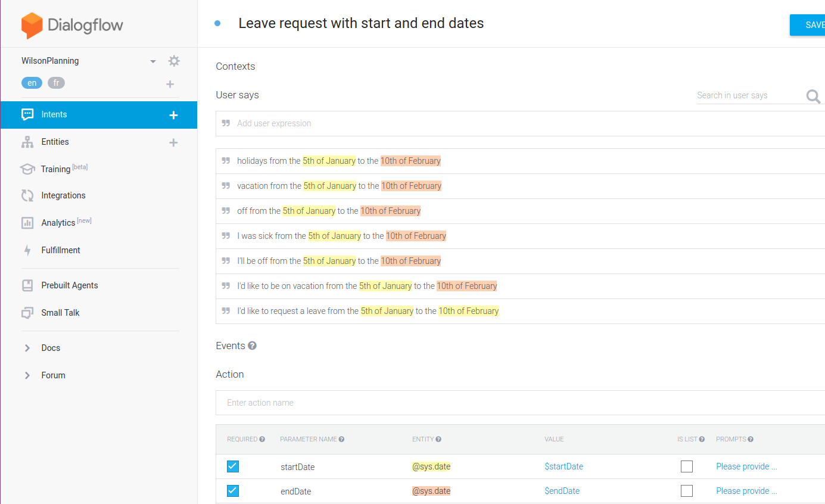
Task: Click the Dialogflow logo
Action: (x=72, y=25)
